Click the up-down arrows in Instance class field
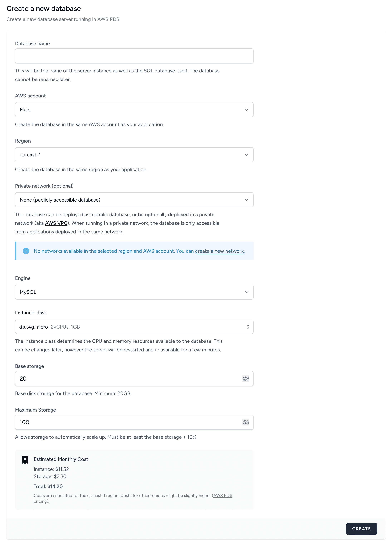392x546 pixels. click(248, 327)
